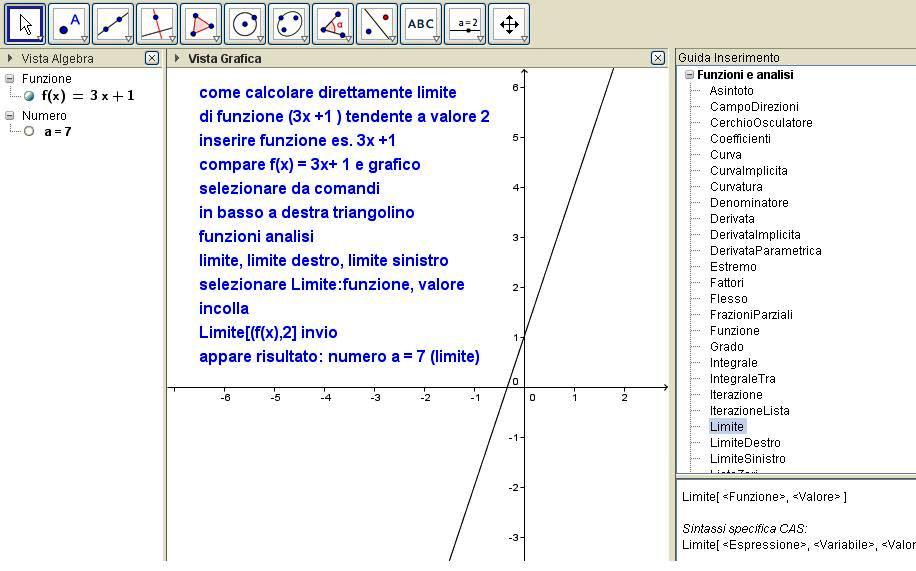916x571 pixels.
Task: Select the a=2 Slider tool
Action: (x=465, y=24)
